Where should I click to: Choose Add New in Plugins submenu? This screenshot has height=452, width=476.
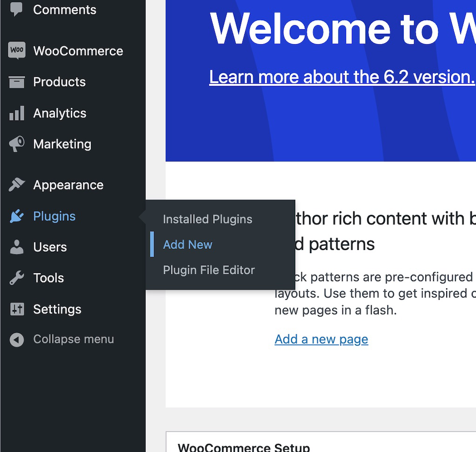pyautogui.click(x=188, y=244)
